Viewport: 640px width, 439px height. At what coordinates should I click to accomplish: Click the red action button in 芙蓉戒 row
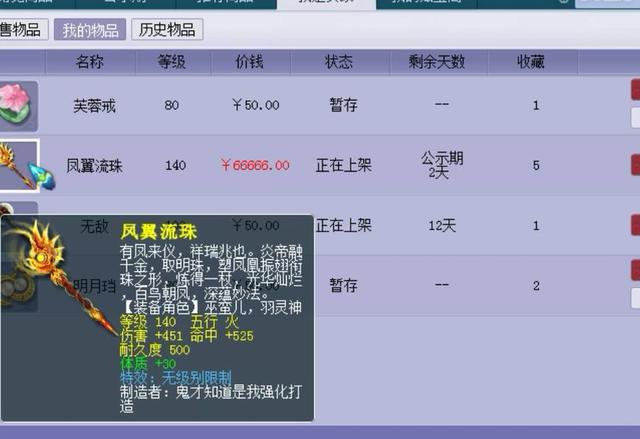[636, 90]
